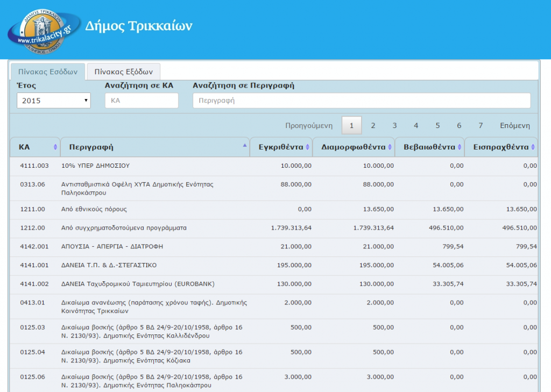The height and width of the screenshot is (392, 551).
Task: Sort the Εγκριθέντα column
Action: click(308, 147)
